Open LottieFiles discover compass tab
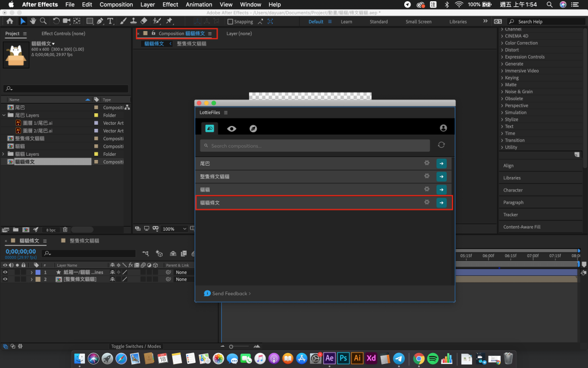The width and height of the screenshot is (588, 368). point(253,129)
